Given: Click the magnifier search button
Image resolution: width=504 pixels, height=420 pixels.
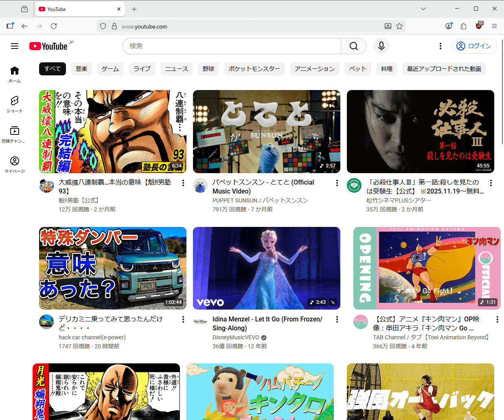Looking at the screenshot, I should 353,46.
